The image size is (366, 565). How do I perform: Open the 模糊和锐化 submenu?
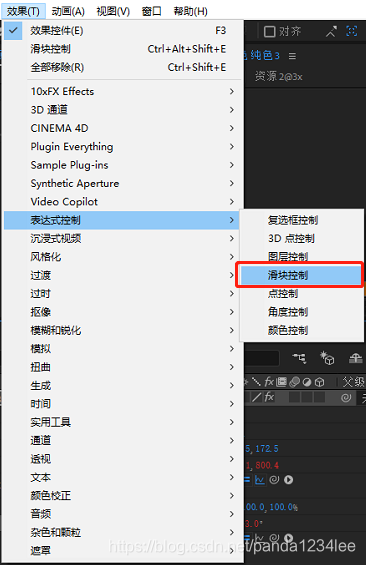click(122, 330)
